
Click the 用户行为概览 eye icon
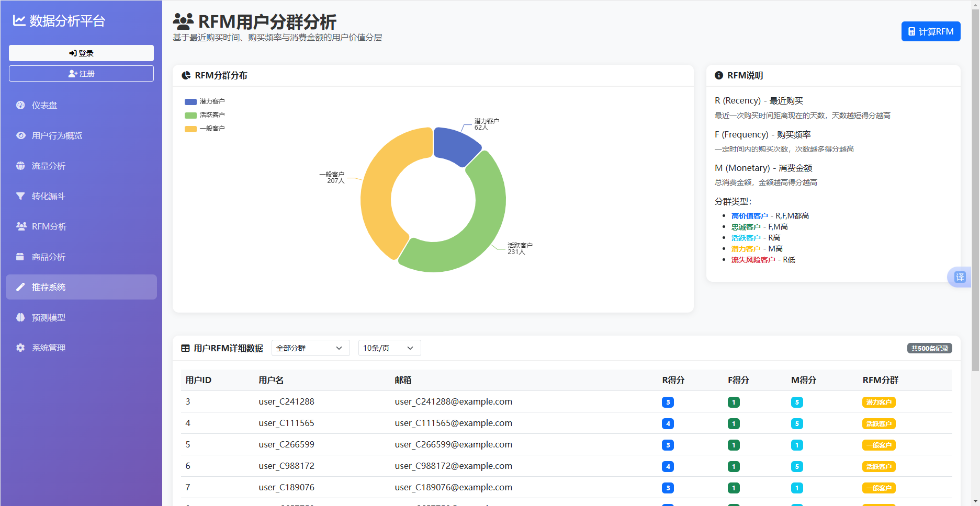(20, 135)
